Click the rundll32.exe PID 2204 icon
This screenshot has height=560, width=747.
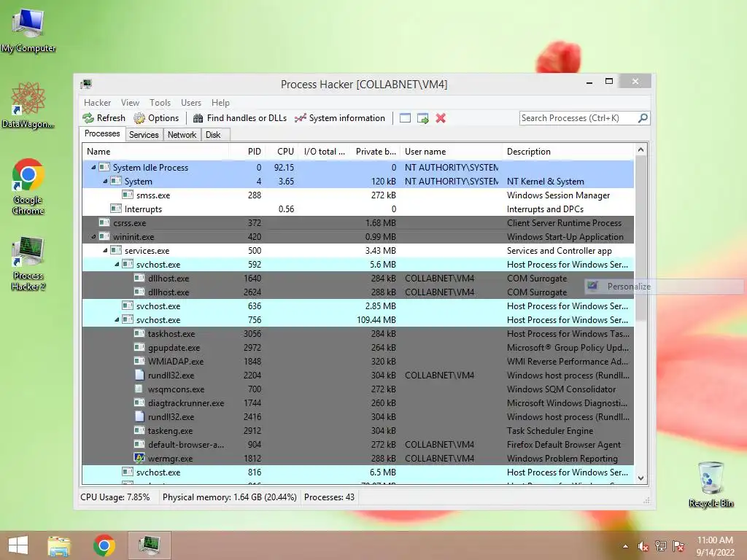(139, 375)
